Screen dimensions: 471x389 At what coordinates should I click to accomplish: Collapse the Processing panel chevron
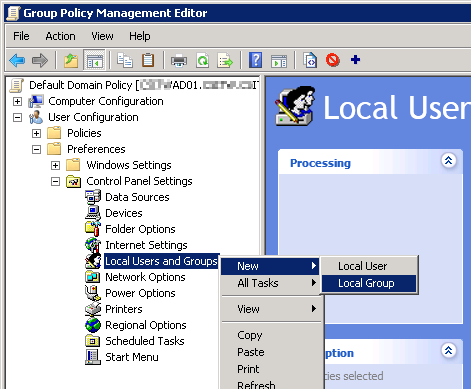point(449,161)
